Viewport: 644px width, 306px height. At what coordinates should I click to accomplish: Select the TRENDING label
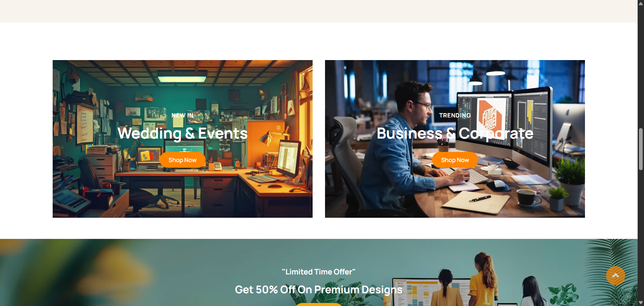coord(455,115)
